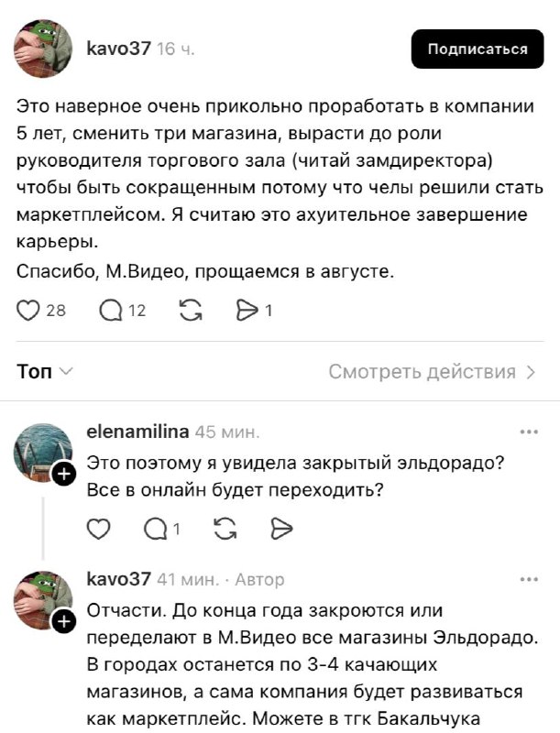The width and height of the screenshot is (560, 733).
Task: Like elenamilina's reply
Action: point(98,528)
